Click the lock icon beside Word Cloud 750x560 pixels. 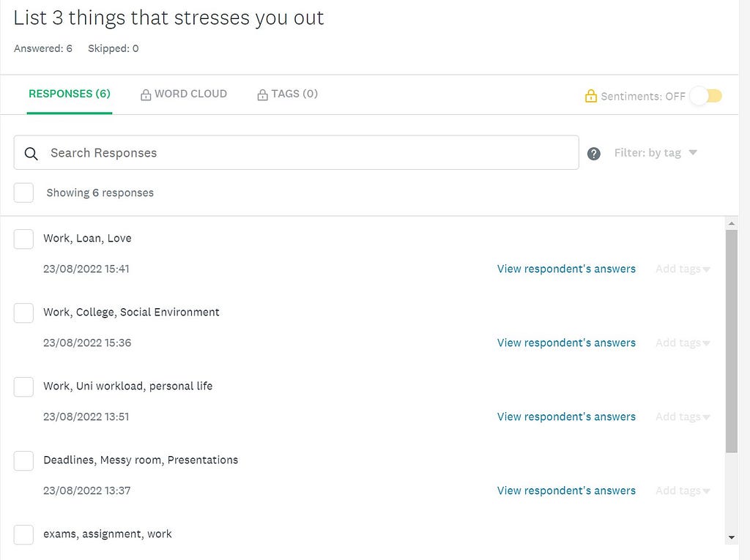pyautogui.click(x=146, y=94)
